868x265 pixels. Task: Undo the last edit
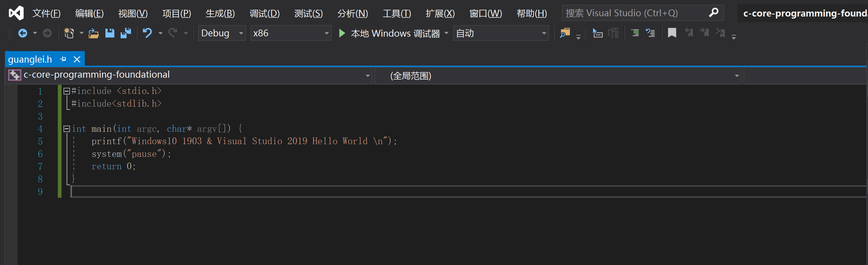point(147,33)
